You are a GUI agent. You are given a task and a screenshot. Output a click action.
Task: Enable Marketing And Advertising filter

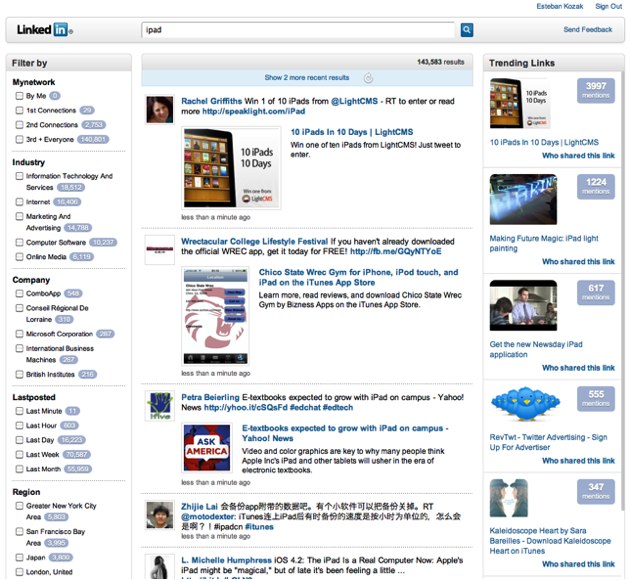(19, 216)
